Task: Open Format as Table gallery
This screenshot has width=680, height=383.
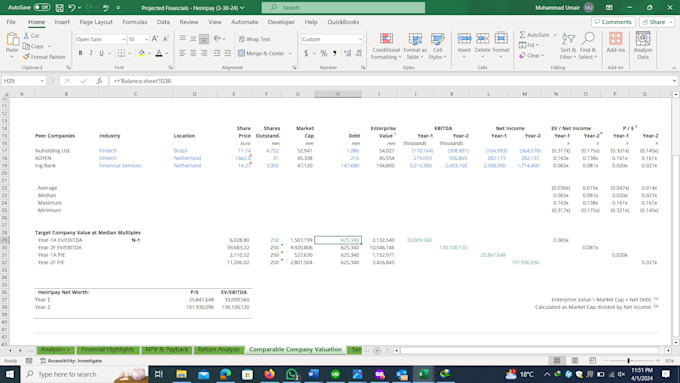Action: [415, 46]
